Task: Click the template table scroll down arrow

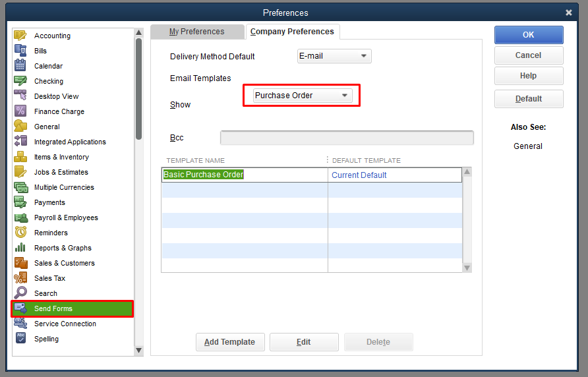Action: pyautogui.click(x=467, y=268)
